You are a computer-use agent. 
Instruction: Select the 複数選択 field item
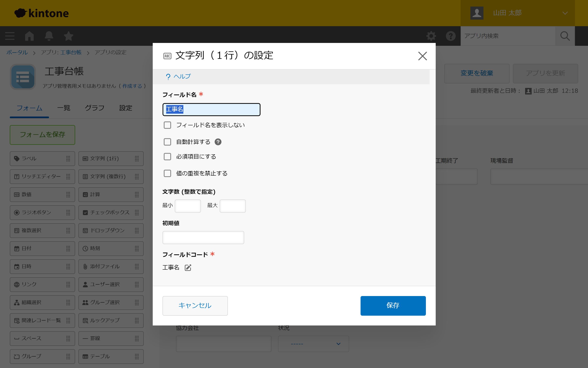point(42,231)
